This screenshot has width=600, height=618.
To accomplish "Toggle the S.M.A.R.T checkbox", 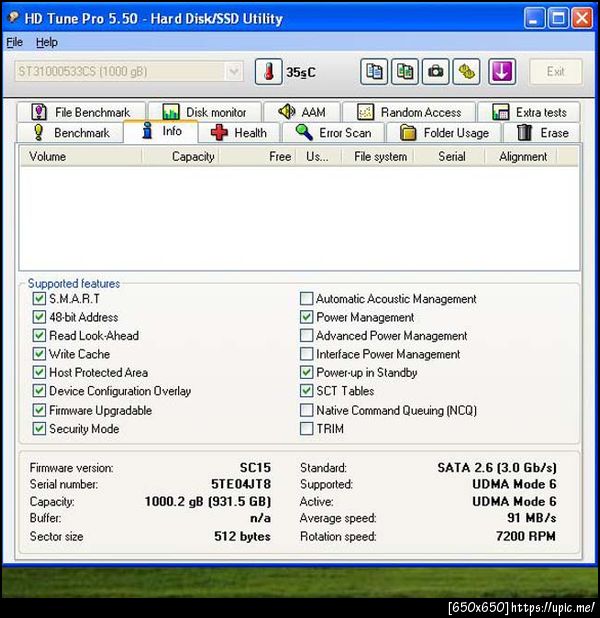I will tap(39, 299).
